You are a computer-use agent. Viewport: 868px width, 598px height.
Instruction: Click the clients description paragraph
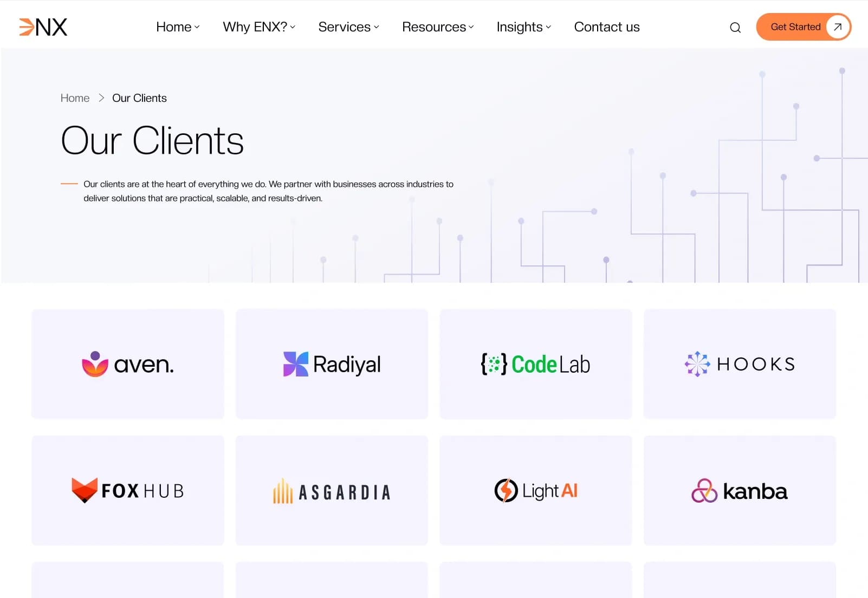point(268,191)
